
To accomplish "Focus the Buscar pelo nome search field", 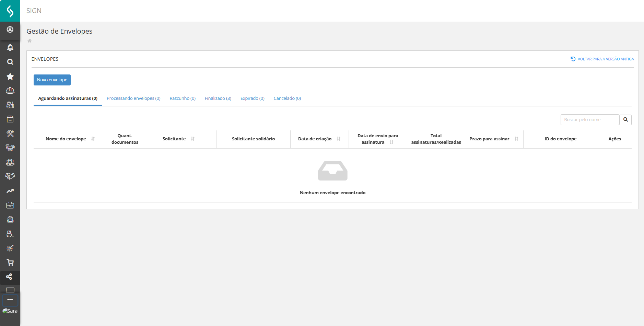I will click(590, 120).
